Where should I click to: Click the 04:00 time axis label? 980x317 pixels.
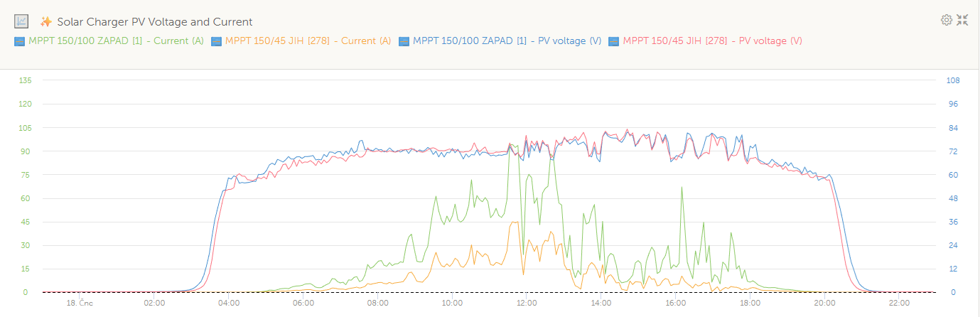coord(229,303)
